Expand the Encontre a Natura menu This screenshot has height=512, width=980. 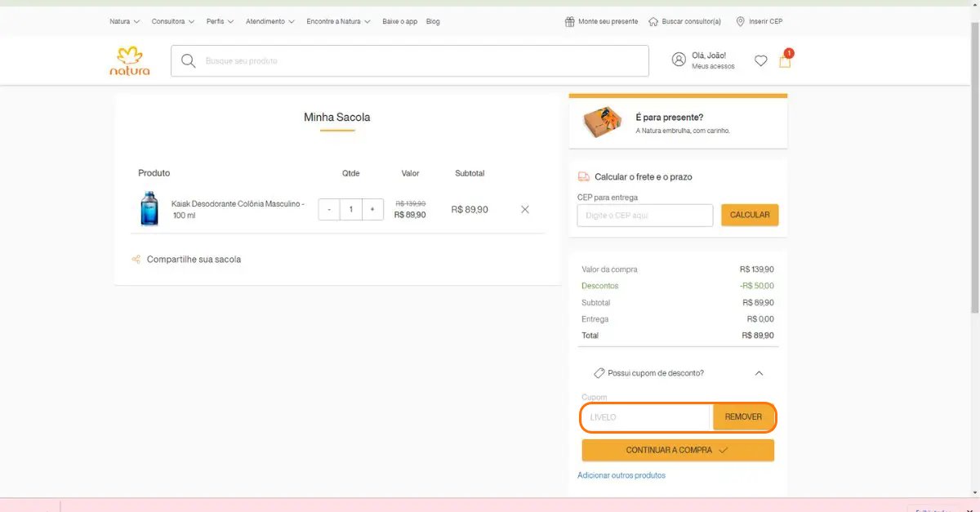coord(339,21)
